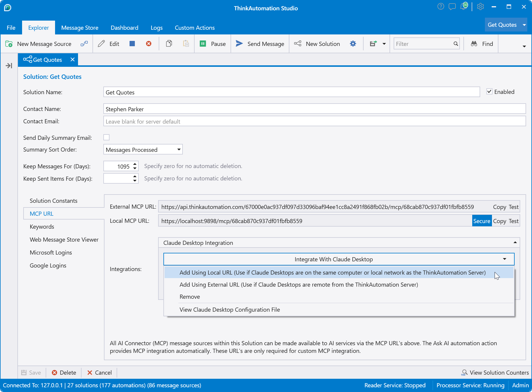Open the Microsoft Logins section
Image resolution: width=532 pixels, height=392 pixels.
pos(51,253)
